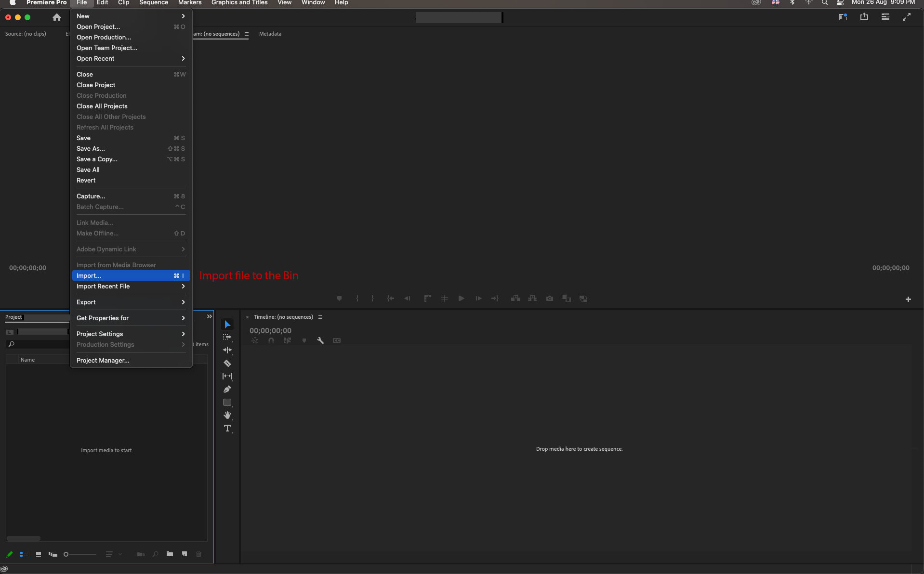The image size is (924, 574).
Task: Choose Project Manager... menu item
Action: 131,360
